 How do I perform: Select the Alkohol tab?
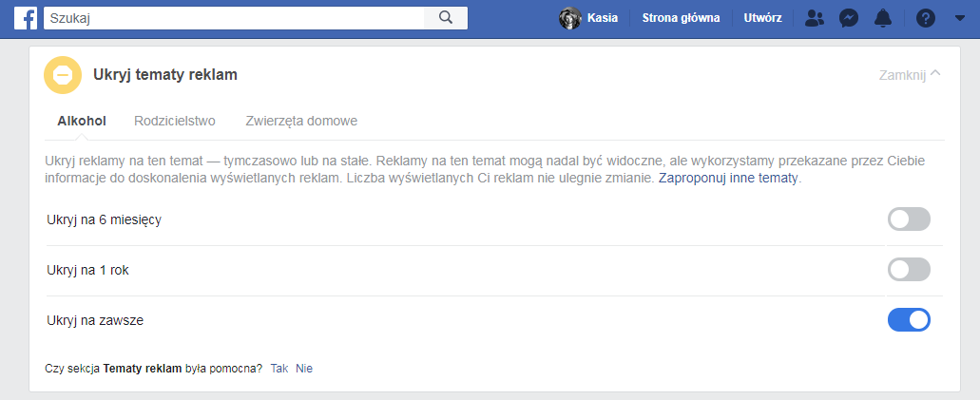click(82, 122)
